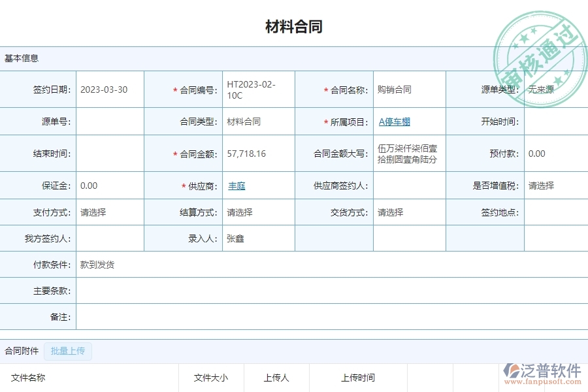The width and height of the screenshot is (588, 392).
Task: Open the 丰庭 supplier link
Action: [236, 186]
